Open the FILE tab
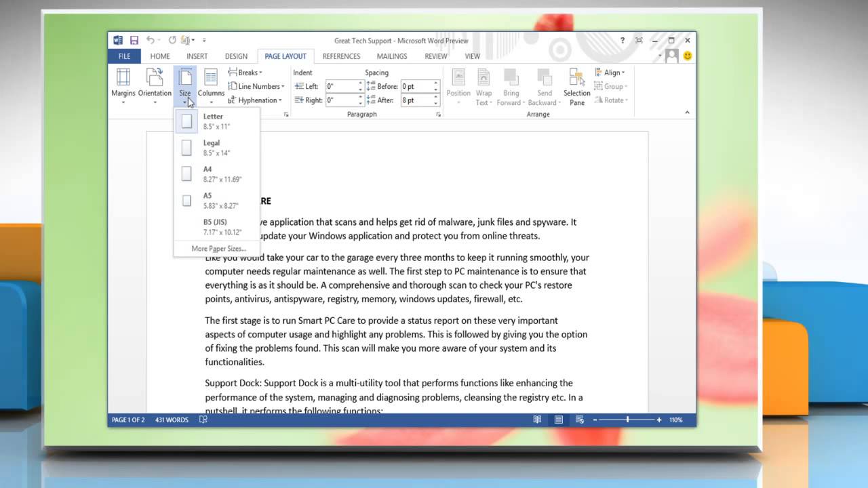This screenshot has width=868, height=488. click(x=124, y=56)
